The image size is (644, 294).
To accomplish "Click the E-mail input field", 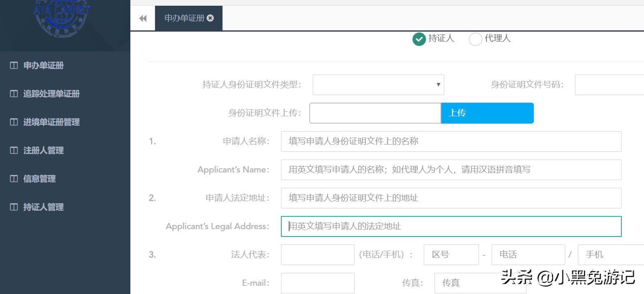I will pos(317,283).
